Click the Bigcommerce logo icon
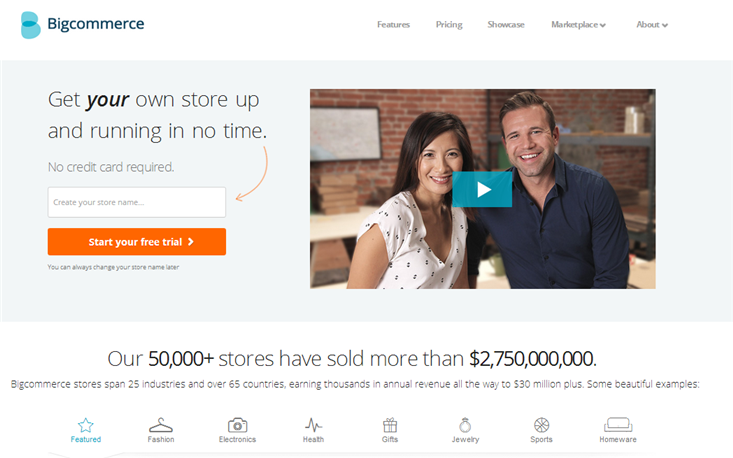The height and width of the screenshot is (458, 733). point(31,25)
